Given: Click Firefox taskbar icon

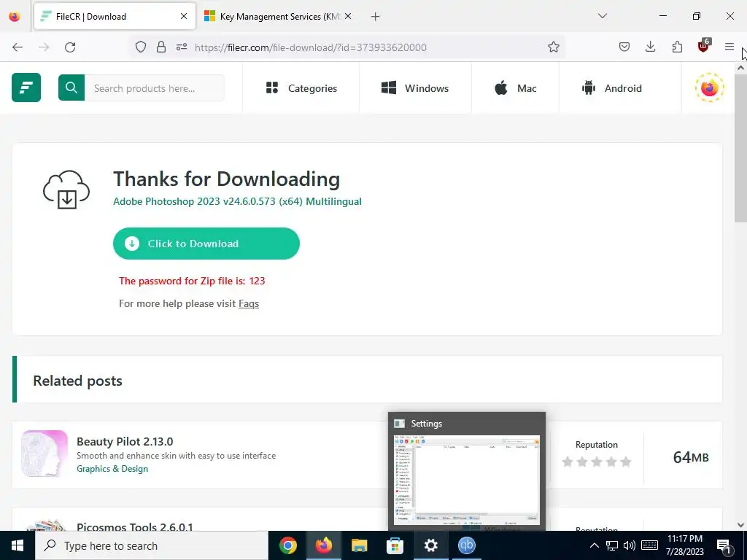Looking at the screenshot, I should (x=323, y=545).
